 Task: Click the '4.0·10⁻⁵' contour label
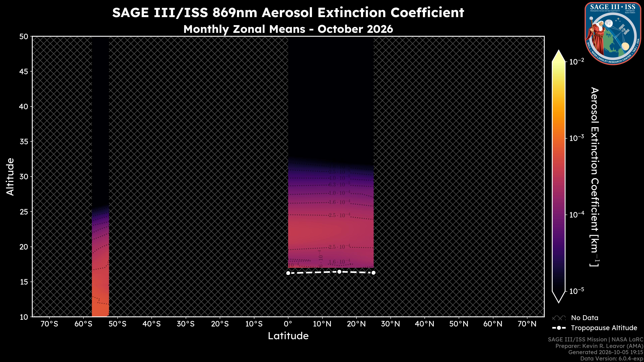pos(339,178)
